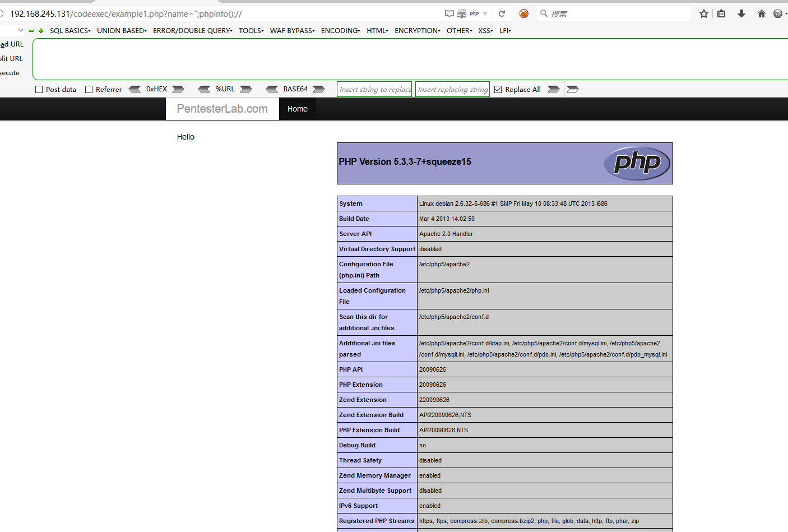Click the '/etc/php5/apache2/php.ini' value
788x532 pixels.
(x=454, y=291)
